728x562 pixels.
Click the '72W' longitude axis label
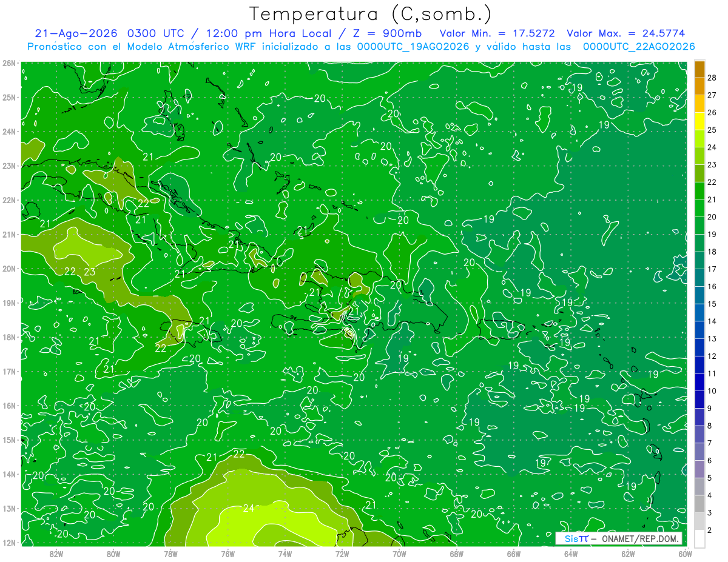[x=342, y=554]
